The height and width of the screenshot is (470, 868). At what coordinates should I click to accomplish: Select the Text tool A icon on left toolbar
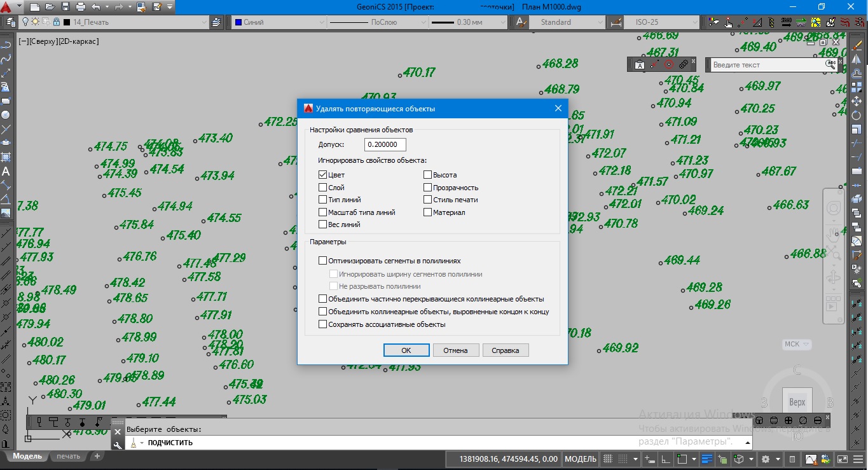(6, 172)
